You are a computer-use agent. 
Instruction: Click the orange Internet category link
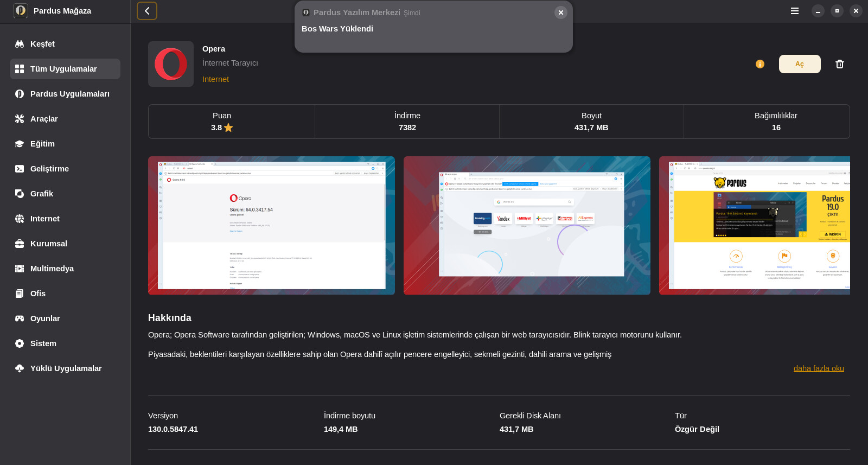[x=215, y=79]
